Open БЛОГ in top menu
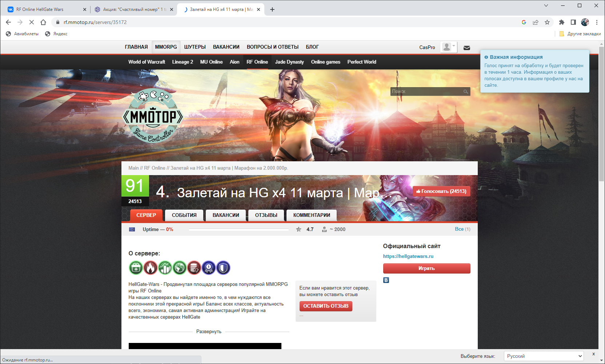The width and height of the screenshot is (605, 364). click(312, 47)
